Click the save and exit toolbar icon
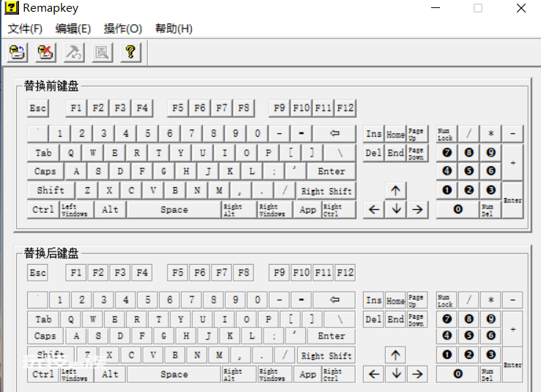541x392 pixels. [x=18, y=53]
